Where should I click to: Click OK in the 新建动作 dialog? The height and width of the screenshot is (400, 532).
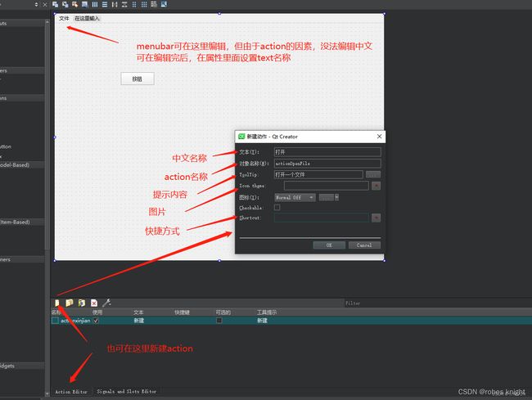329,245
